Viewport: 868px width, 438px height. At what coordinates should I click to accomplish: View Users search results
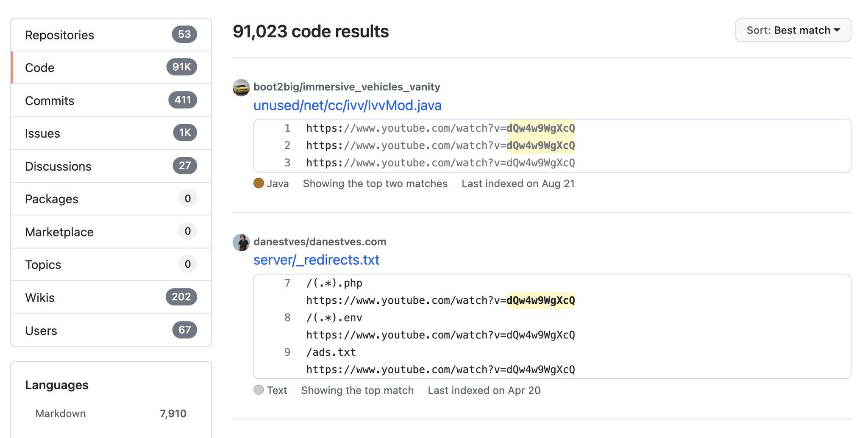tap(111, 330)
